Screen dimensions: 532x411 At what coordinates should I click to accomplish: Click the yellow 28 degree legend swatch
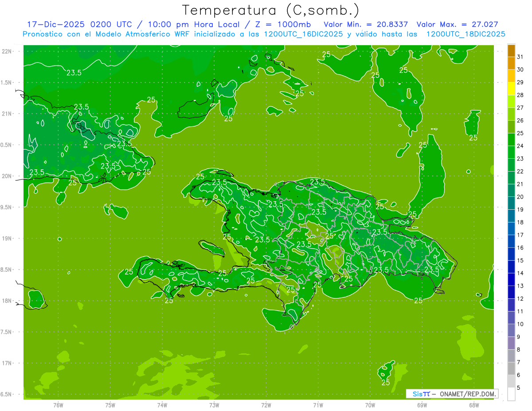tap(511, 89)
